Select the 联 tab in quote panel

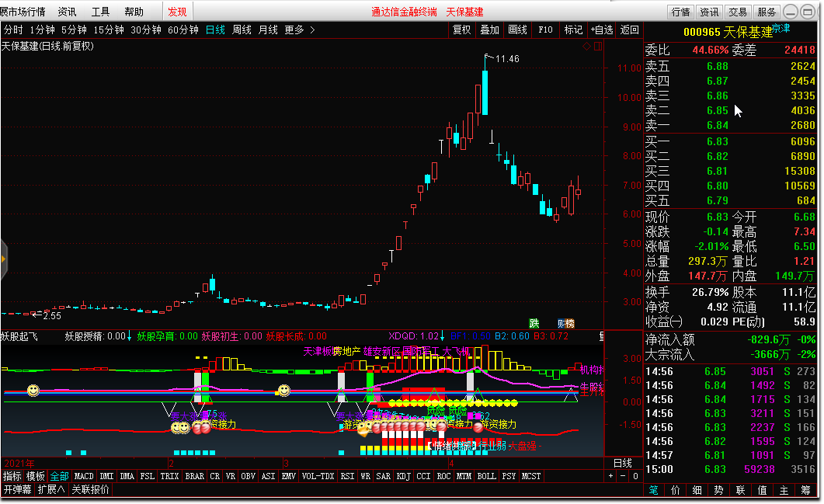pyautogui.click(x=740, y=490)
